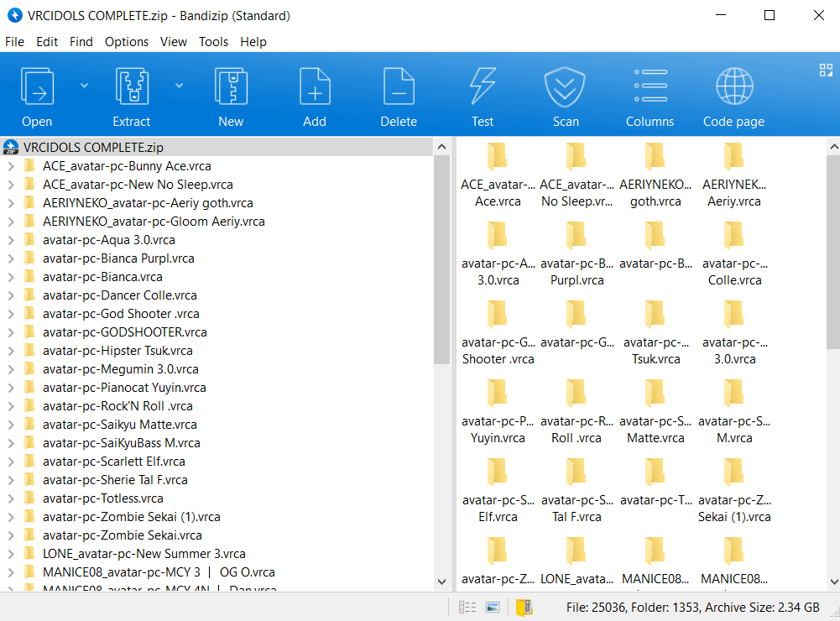Expand AERIYNEKO_avatar-pc-Aeriy goth.vrca node
Image resolution: width=840 pixels, height=621 pixels.
11,203
